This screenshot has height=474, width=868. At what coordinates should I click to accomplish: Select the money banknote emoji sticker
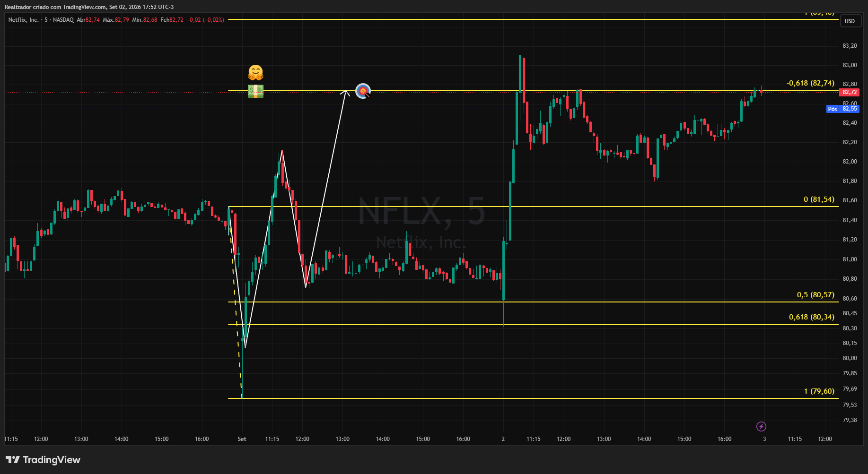(x=255, y=91)
